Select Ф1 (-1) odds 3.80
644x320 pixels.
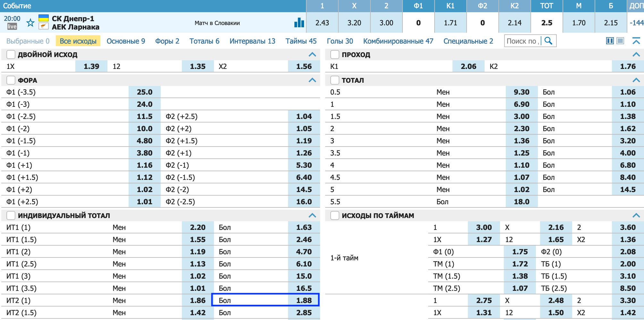pyautogui.click(x=145, y=153)
